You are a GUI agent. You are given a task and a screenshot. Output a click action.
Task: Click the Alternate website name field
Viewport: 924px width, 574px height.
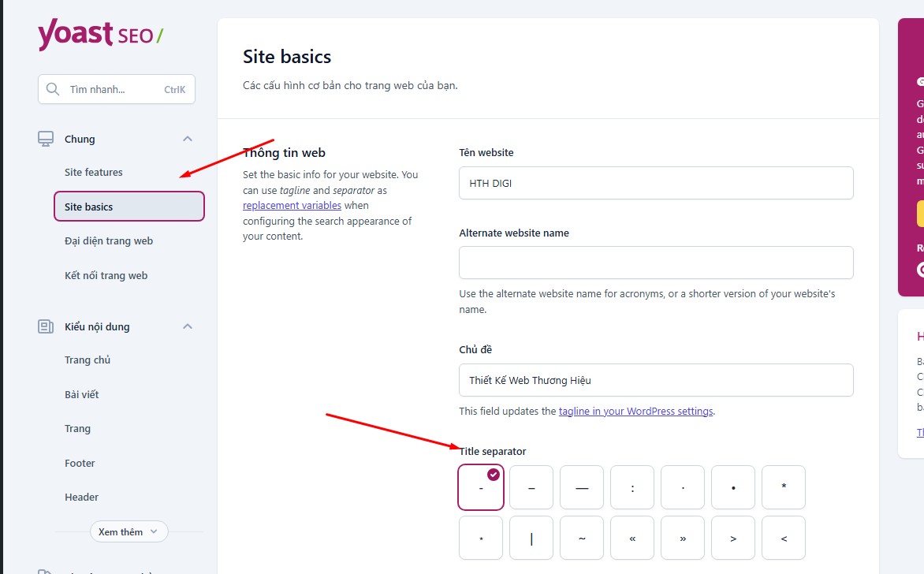point(656,263)
